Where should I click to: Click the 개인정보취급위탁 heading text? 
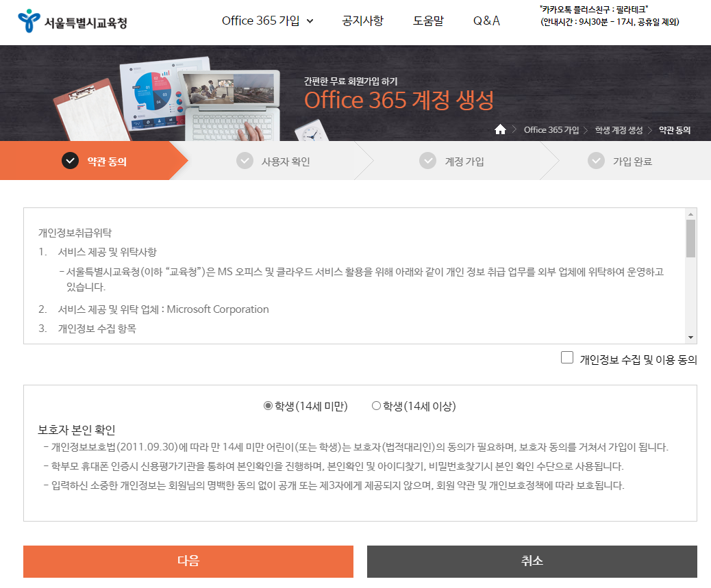(75, 233)
